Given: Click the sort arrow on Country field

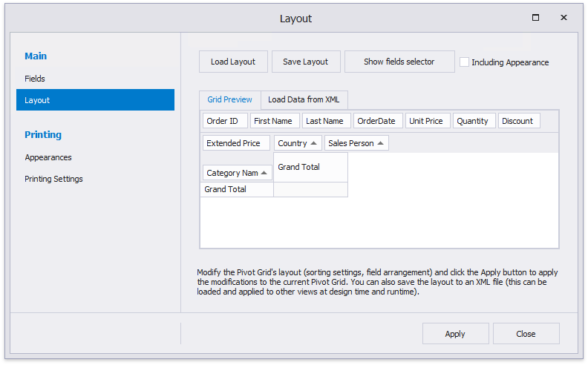Looking at the screenshot, I should pos(314,143).
